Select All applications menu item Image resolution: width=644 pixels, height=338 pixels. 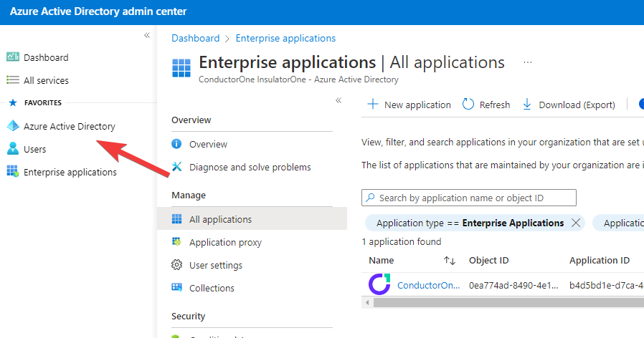point(220,219)
